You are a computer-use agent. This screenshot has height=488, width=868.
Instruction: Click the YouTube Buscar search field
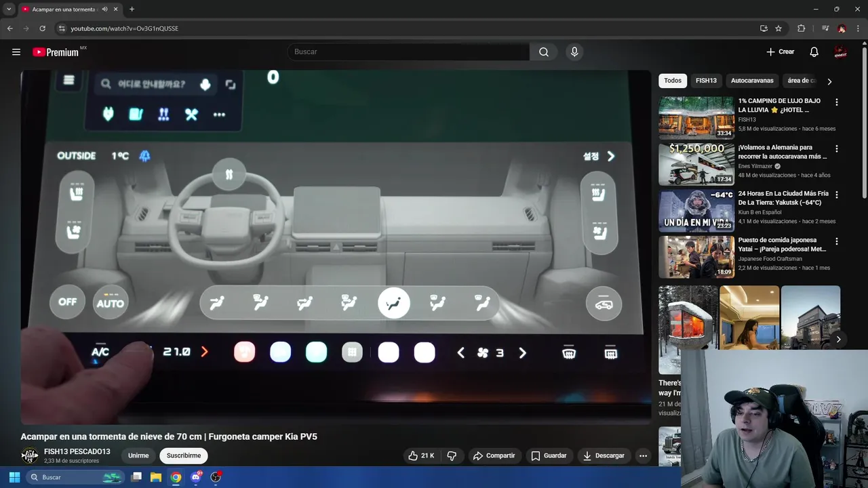click(408, 52)
